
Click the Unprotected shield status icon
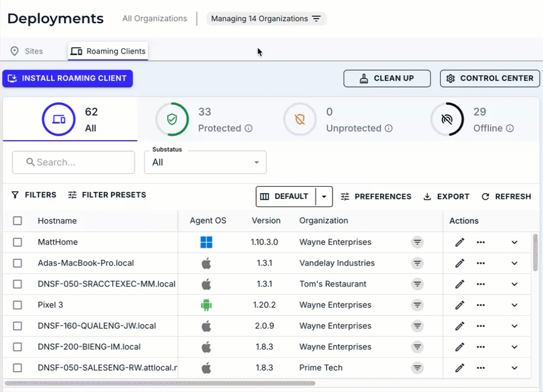pos(299,119)
